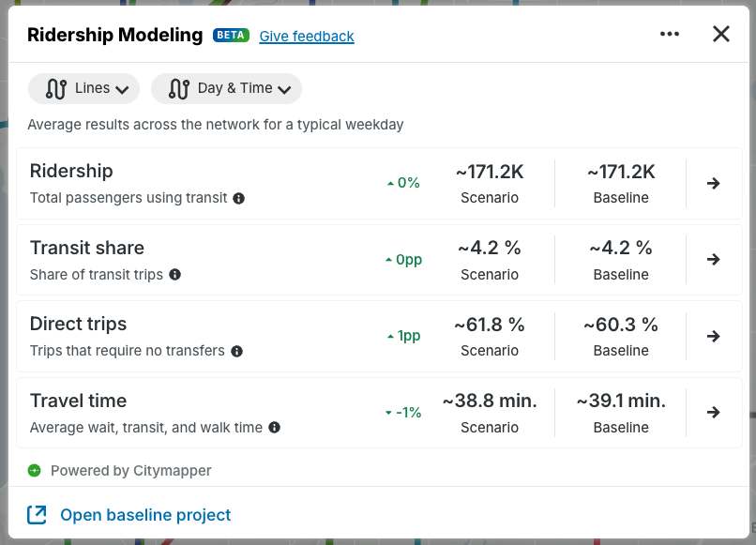Screen dimensions: 756x545
Task: Click the Direct trips row arrow icon
Action: (x=713, y=336)
